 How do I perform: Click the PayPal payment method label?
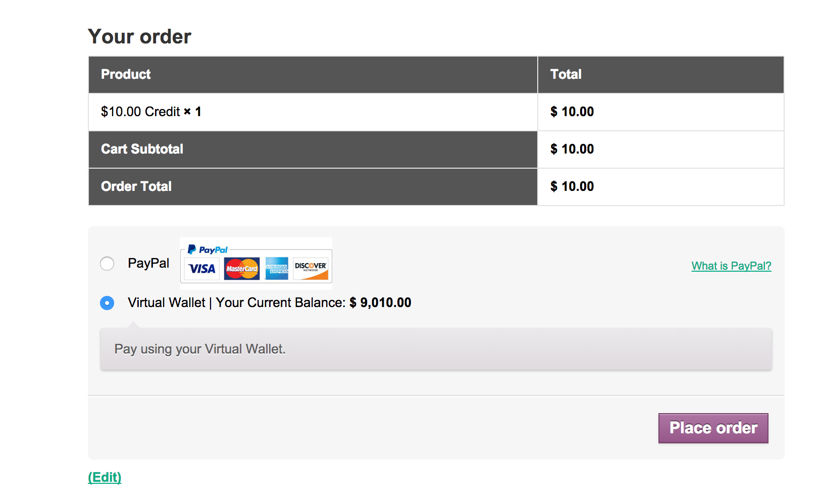click(x=148, y=263)
